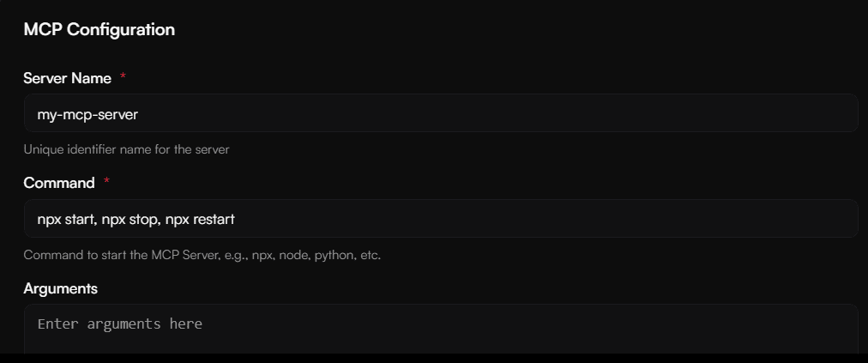
Task: Click the Server Name label
Action: pyautogui.click(x=67, y=78)
